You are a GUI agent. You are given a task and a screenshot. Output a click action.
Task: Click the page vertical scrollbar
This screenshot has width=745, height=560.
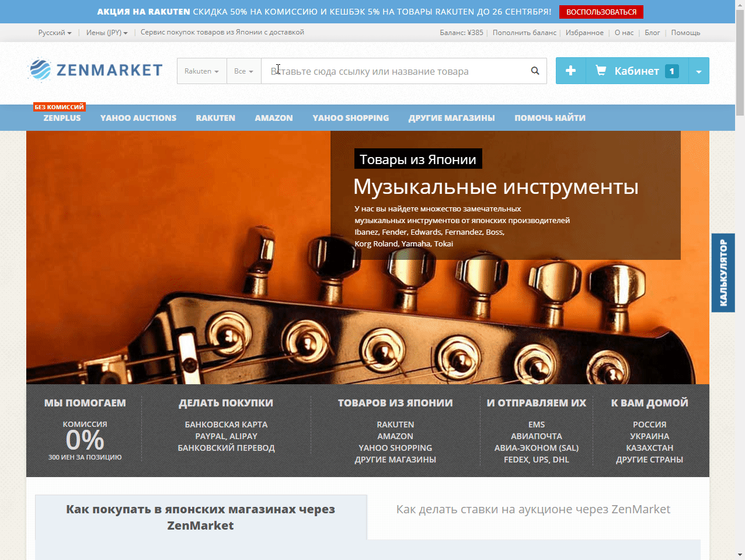pos(740,280)
